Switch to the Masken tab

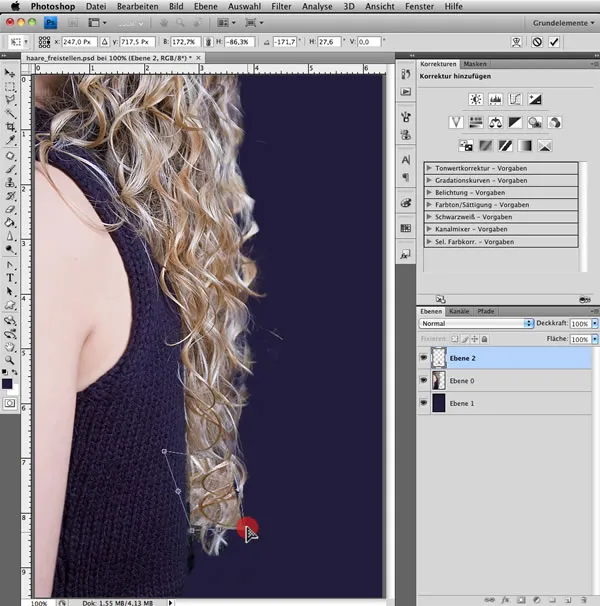tap(474, 63)
